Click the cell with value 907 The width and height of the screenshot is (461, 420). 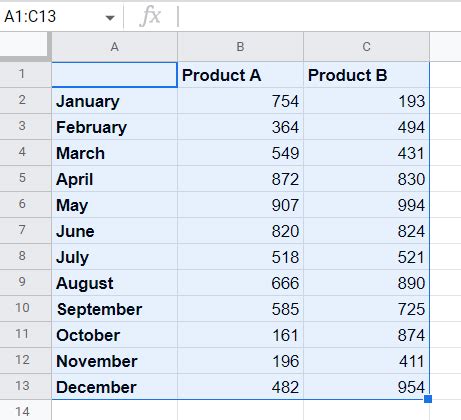tap(240, 205)
